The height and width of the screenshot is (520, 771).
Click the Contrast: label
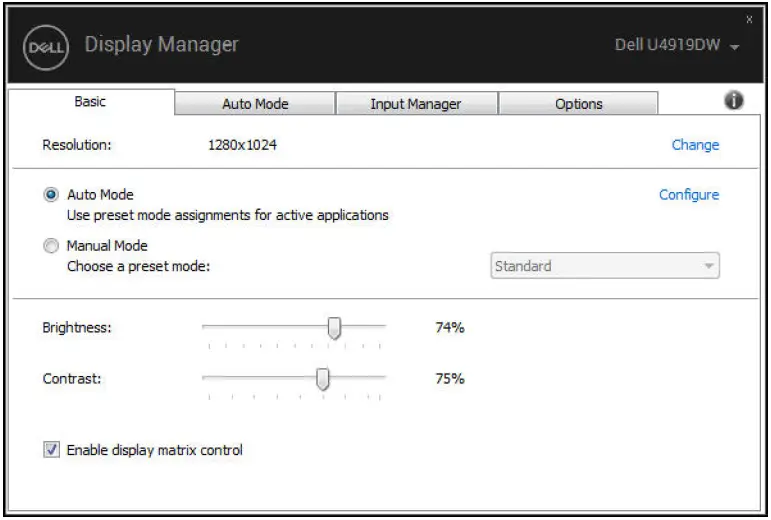(72, 379)
